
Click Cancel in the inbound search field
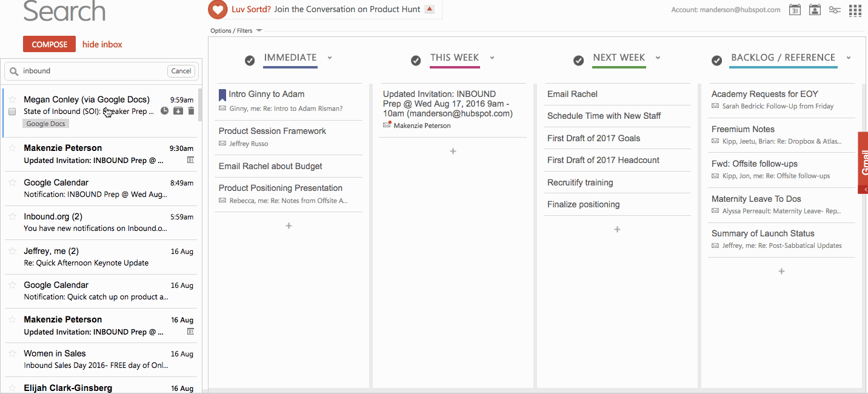181,70
